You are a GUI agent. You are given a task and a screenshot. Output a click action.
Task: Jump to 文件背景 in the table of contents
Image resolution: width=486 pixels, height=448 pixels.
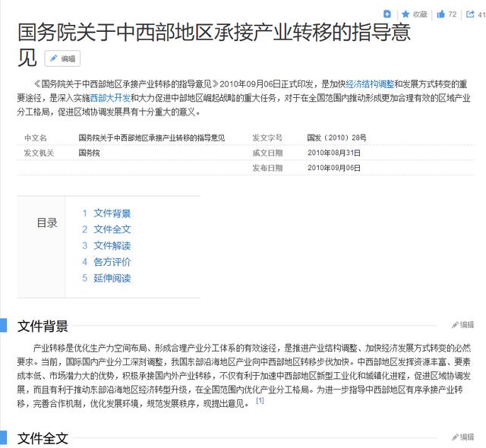coord(112,213)
